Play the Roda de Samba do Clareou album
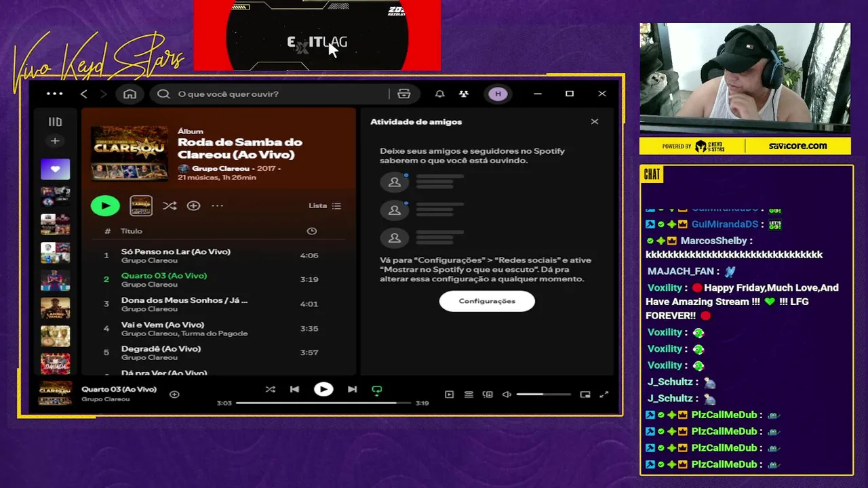Viewport: 868px width, 488px height. pos(105,205)
